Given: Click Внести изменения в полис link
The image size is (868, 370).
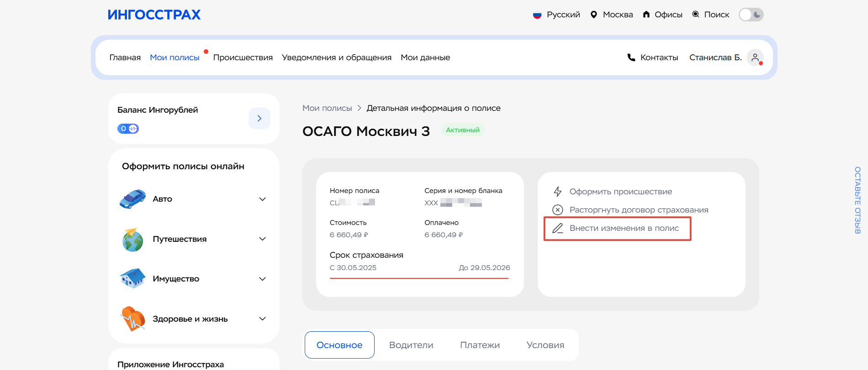Looking at the screenshot, I should pos(625,228).
